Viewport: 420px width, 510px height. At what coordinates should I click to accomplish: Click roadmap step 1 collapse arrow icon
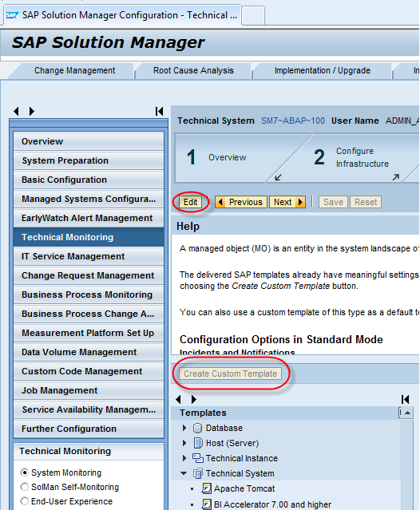tap(278, 177)
